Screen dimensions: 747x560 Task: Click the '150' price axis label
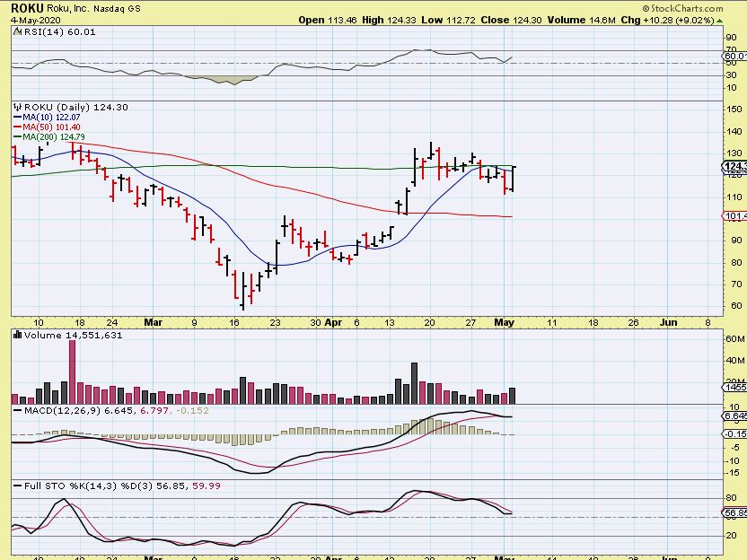pos(734,109)
